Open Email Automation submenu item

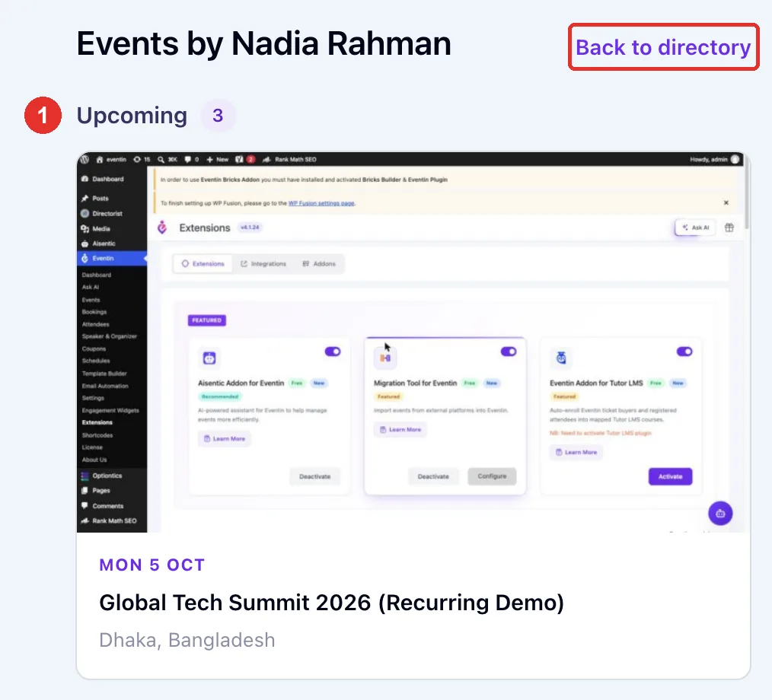[105, 386]
